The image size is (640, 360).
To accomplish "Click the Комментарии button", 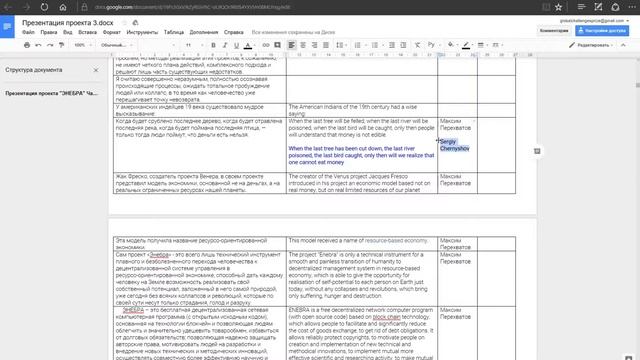I will [x=554, y=31].
